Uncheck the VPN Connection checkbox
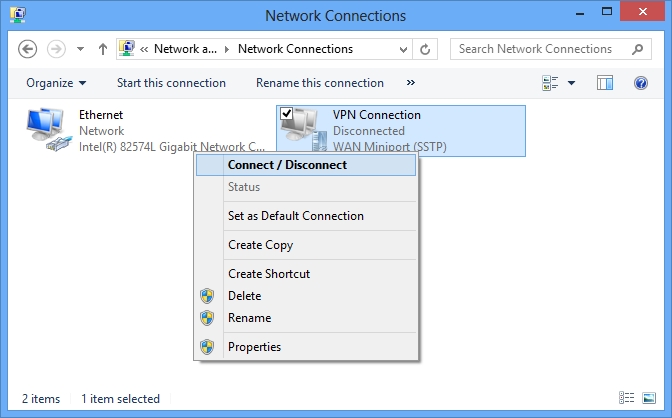 [x=286, y=114]
